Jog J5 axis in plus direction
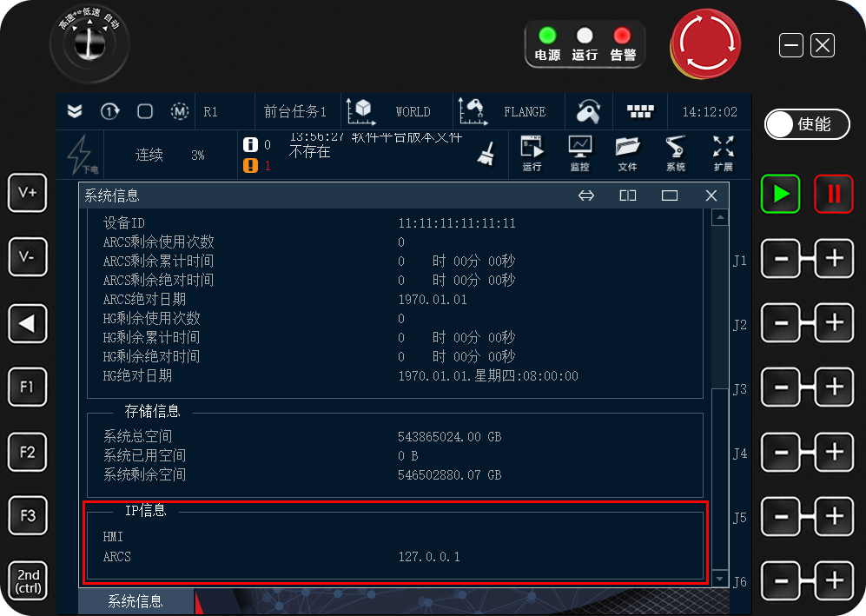Viewport: 866px width, 616px height. coord(835,517)
